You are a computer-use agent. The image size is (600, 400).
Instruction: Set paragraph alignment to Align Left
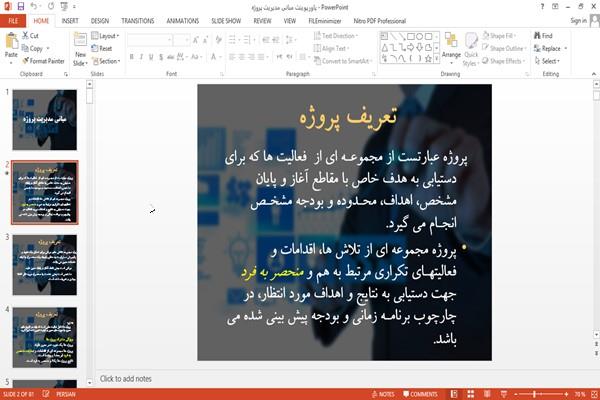(232, 57)
